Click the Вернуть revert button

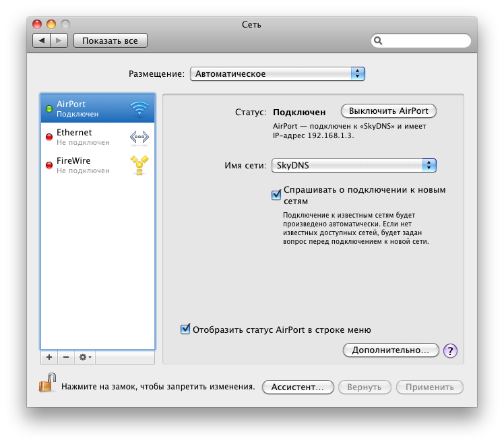(365, 387)
